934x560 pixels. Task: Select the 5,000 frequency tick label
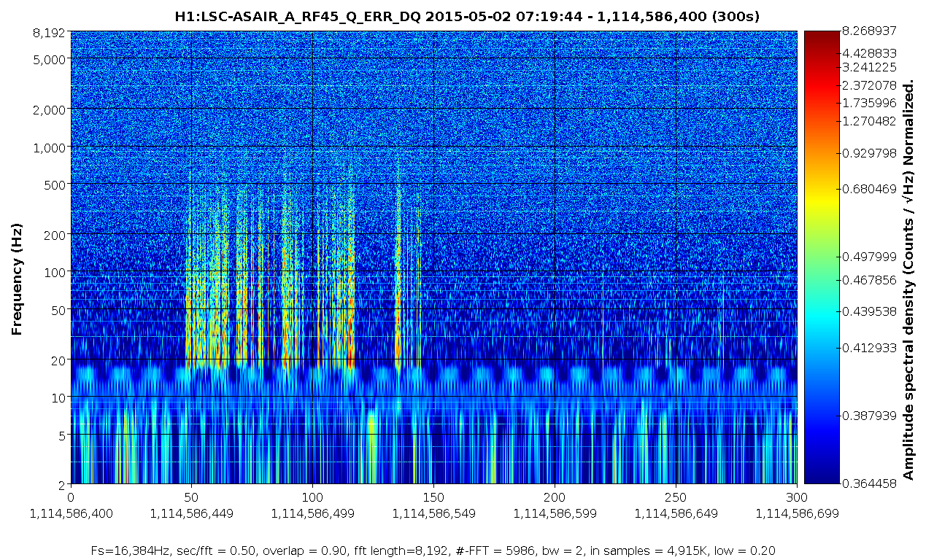tap(50, 59)
